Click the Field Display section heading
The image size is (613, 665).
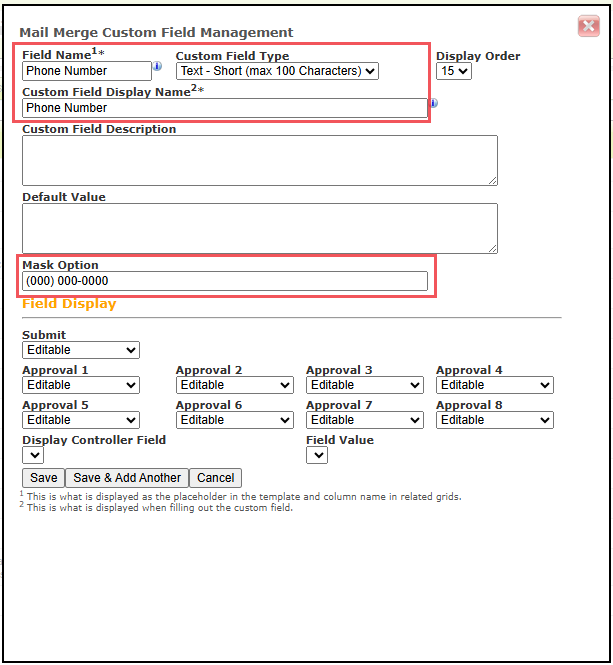coord(69,304)
